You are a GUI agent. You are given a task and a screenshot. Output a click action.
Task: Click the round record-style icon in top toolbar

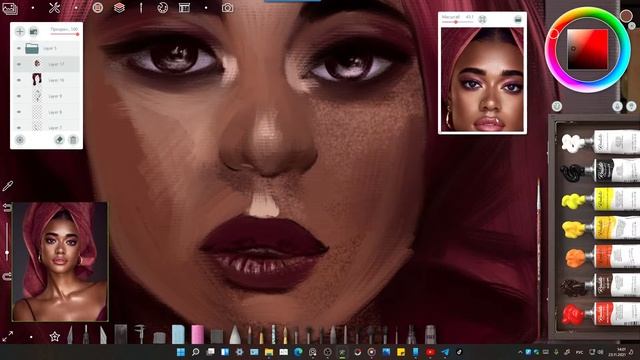coord(98,8)
